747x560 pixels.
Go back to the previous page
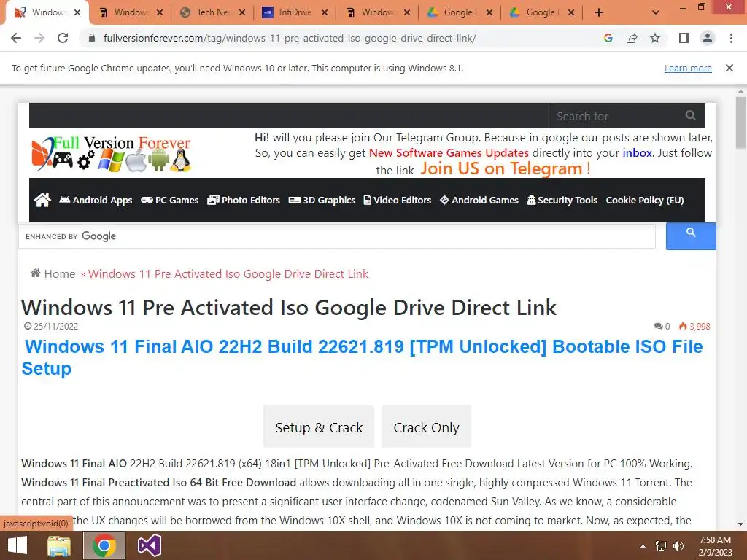tap(16, 38)
